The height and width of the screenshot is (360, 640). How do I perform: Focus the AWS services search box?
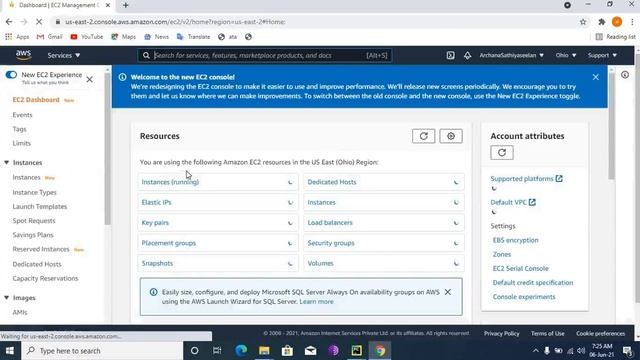264,55
